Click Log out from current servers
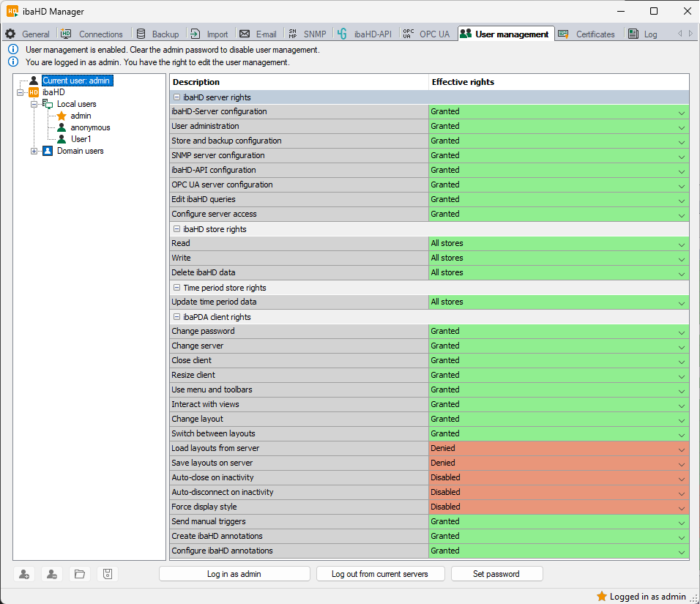700x604 pixels. 379,574
